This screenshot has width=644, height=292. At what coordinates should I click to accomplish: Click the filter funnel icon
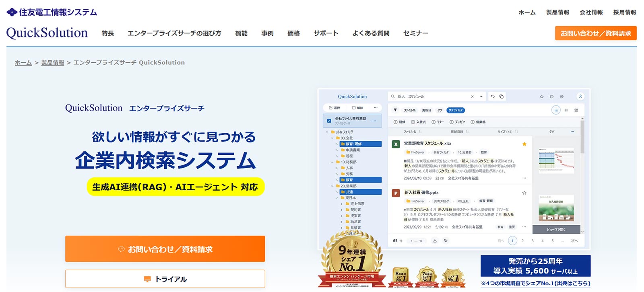coord(395,110)
